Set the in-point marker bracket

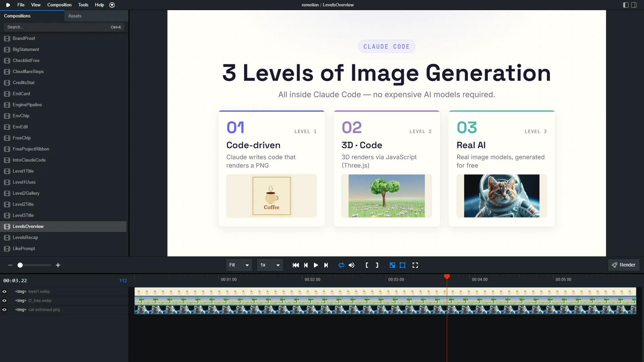click(x=367, y=265)
